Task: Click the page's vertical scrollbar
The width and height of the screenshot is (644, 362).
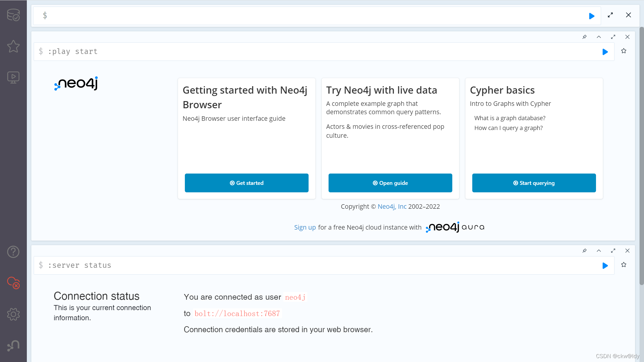Action: click(642, 156)
